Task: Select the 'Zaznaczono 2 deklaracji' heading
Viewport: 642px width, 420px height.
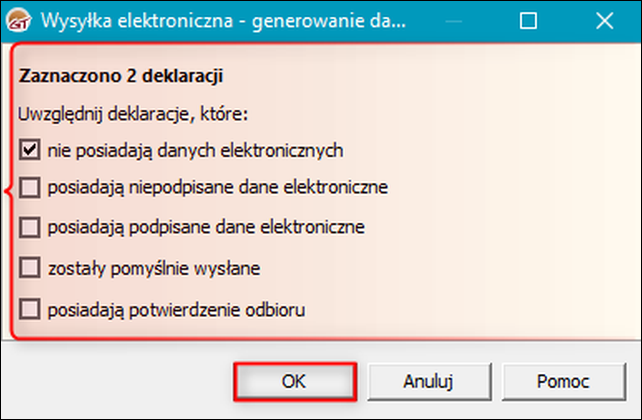Action: (x=121, y=76)
